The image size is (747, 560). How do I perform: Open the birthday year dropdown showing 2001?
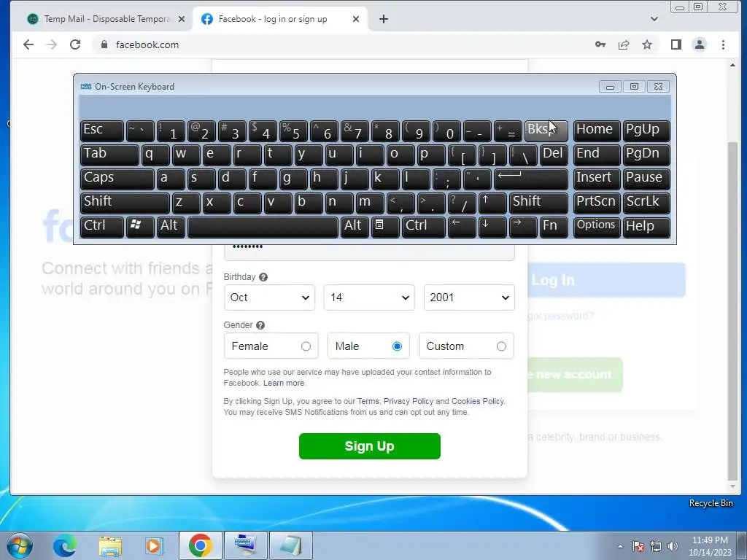tap(469, 297)
